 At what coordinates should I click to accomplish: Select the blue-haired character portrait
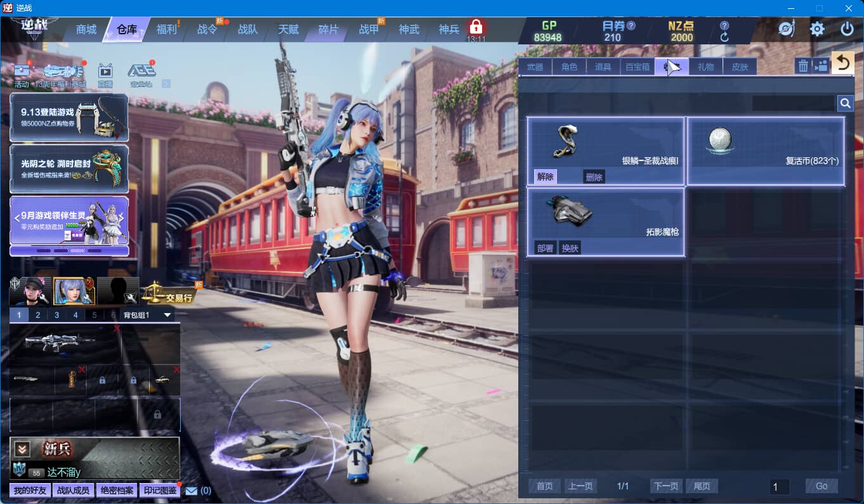[x=74, y=291]
